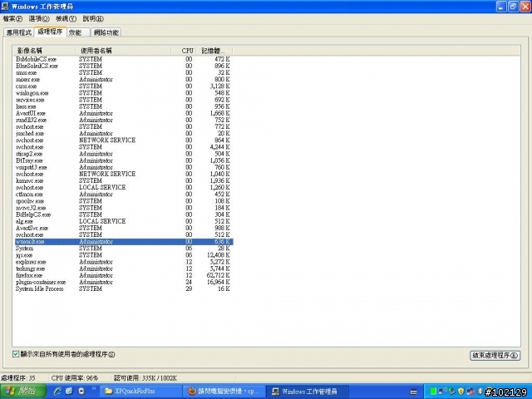Open the yellow shield security tray icon
The height and width of the screenshot is (399, 532).
tap(461, 392)
